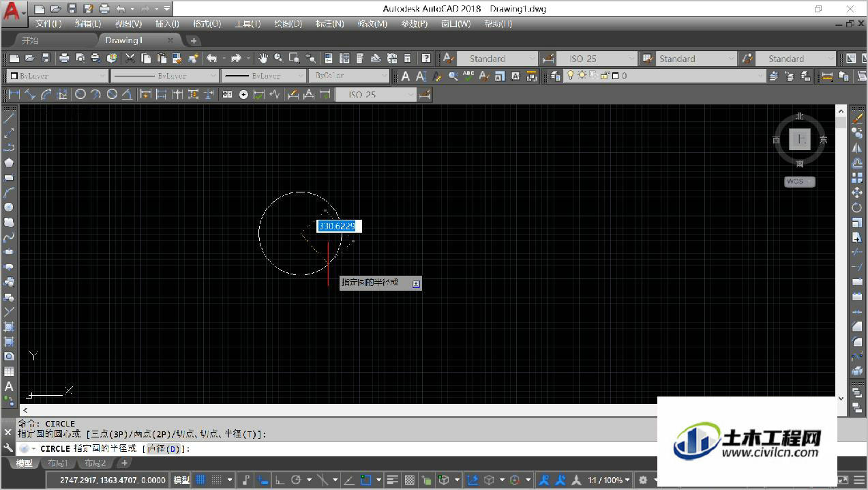Click the radius value input field 330.6229
The width and height of the screenshot is (868, 490).
click(339, 226)
